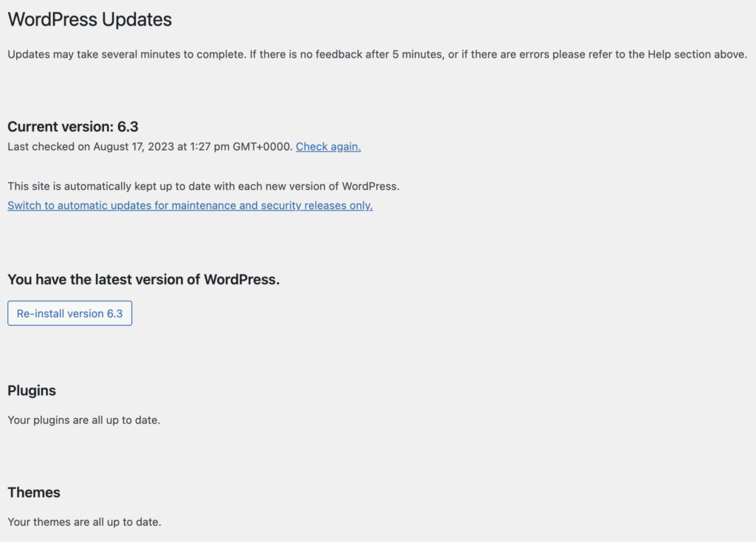The width and height of the screenshot is (756, 542).
Task: Click "Your plugins are all up to date" text
Action: 84,420
